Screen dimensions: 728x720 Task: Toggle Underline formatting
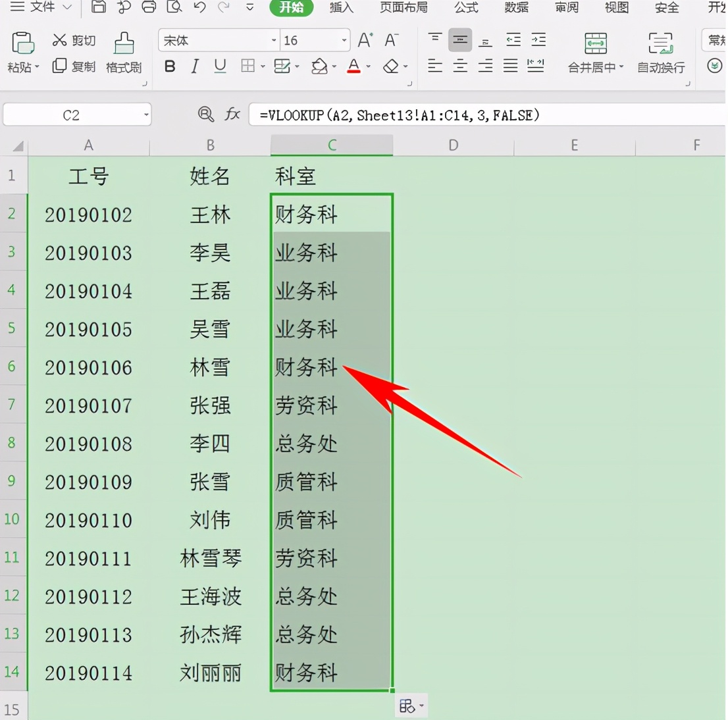pyautogui.click(x=220, y=66)
